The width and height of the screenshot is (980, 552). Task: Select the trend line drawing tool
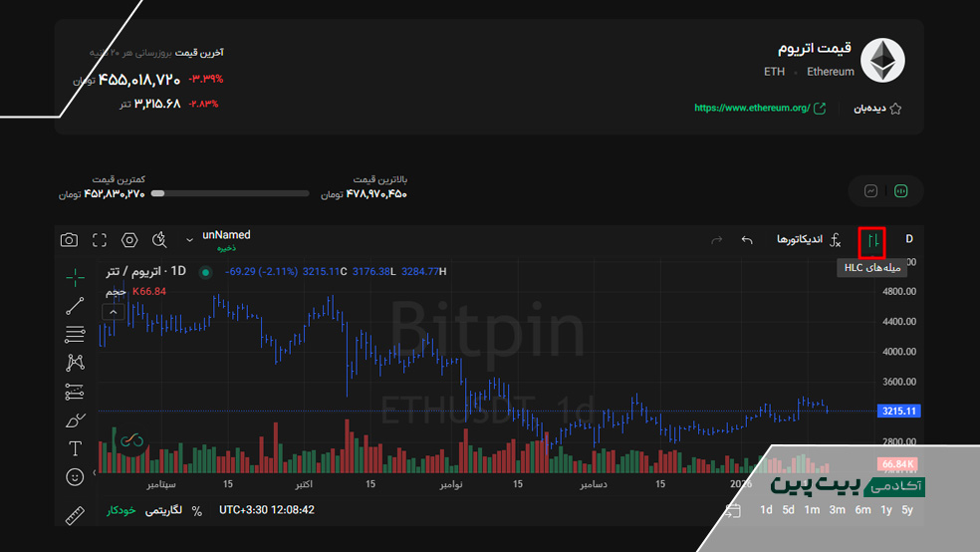(75, 306)
